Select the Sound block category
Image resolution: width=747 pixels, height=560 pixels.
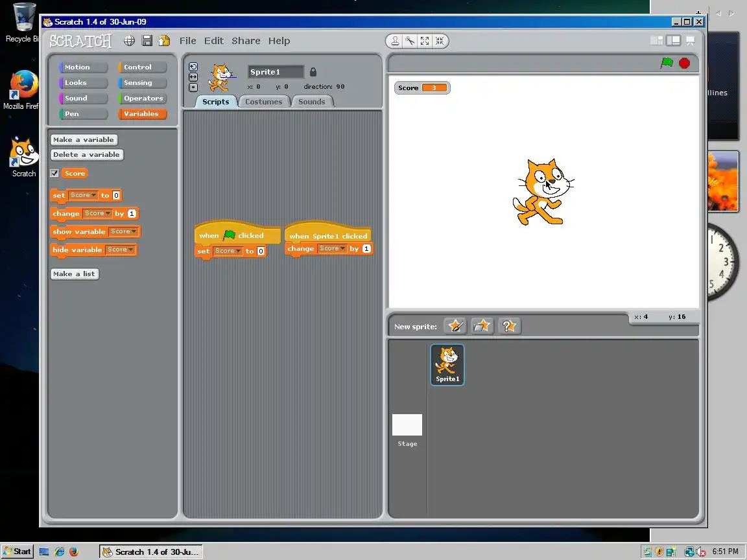[x=84, y=98]
